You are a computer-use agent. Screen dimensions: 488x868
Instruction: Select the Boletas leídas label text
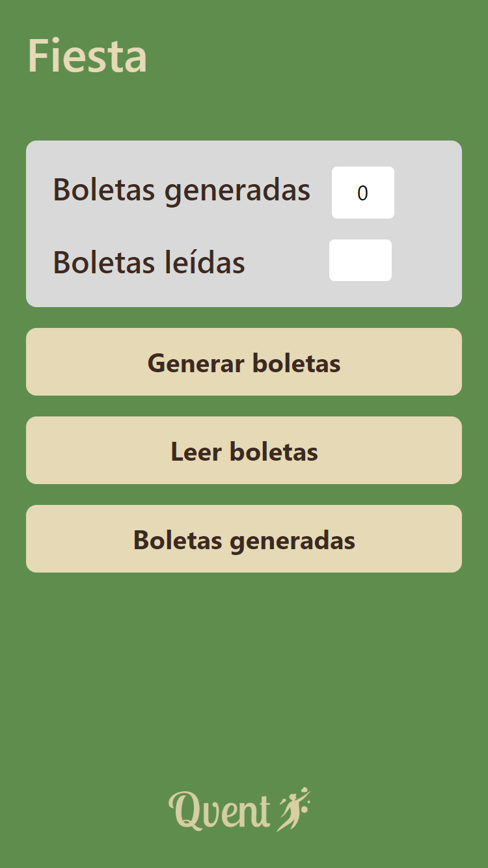(x=149, y=262)
